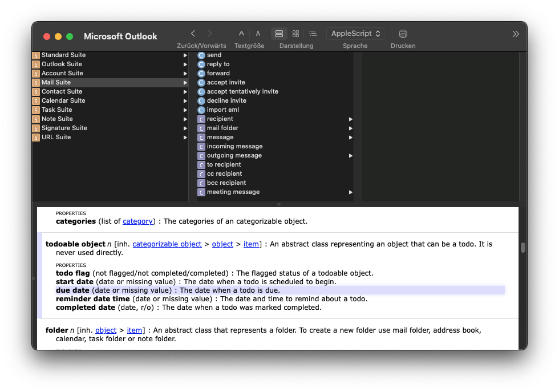Select the import eml command
559x392 pixels.
(222, 110)
